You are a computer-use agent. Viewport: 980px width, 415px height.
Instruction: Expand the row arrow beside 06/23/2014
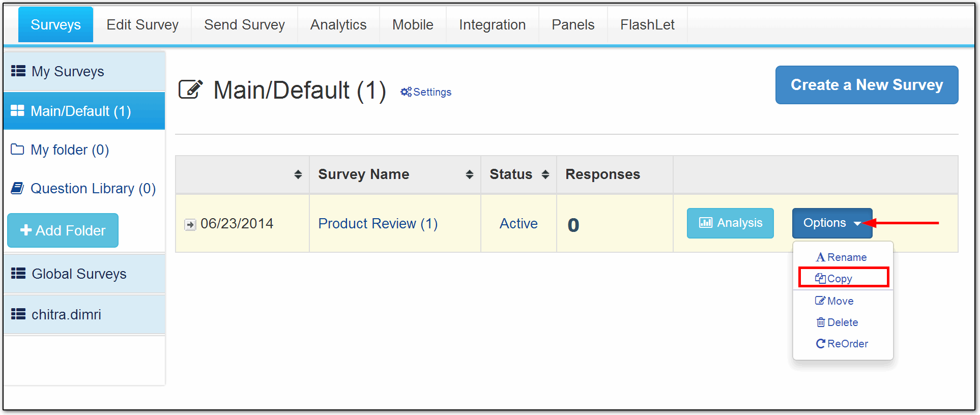190,224
